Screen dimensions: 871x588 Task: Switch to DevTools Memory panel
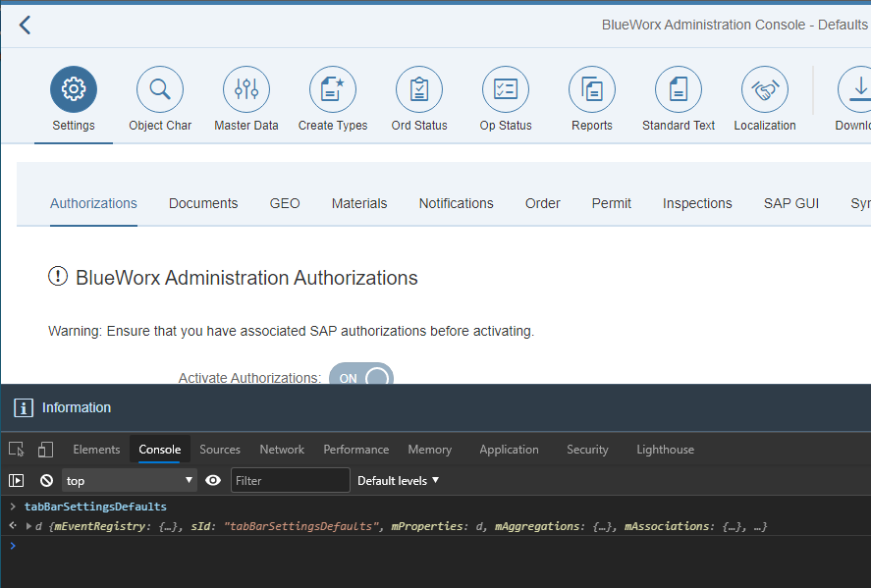(430, 450)
